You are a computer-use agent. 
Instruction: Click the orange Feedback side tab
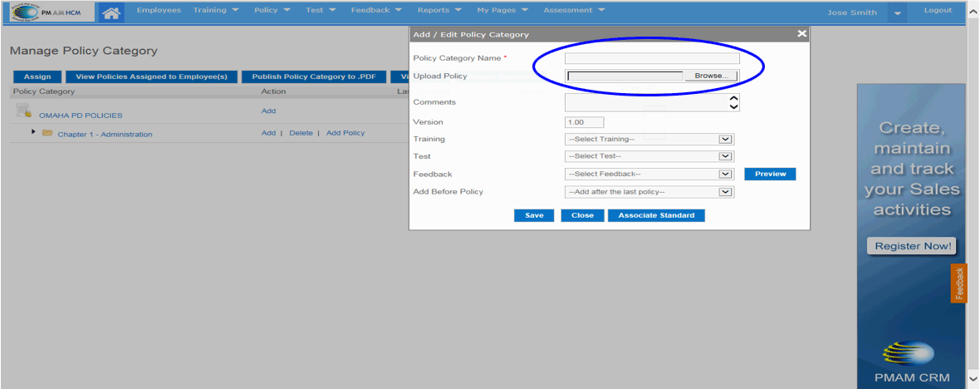tap(959, 283)
